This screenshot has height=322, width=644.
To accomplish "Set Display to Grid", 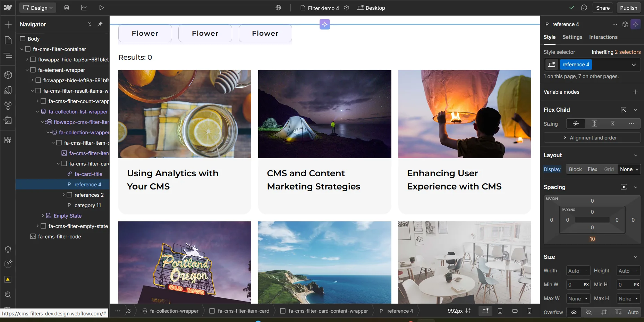I will click(609, 169).
